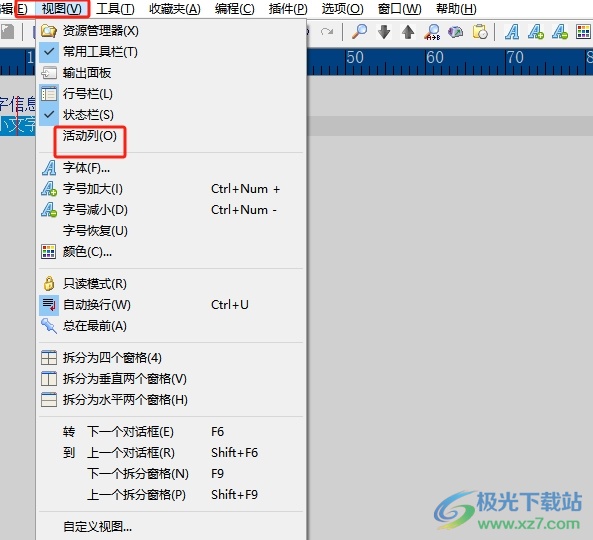Click the 70 mark on the ruler
This screenshot has width=593, height=540.
[515, 57]
